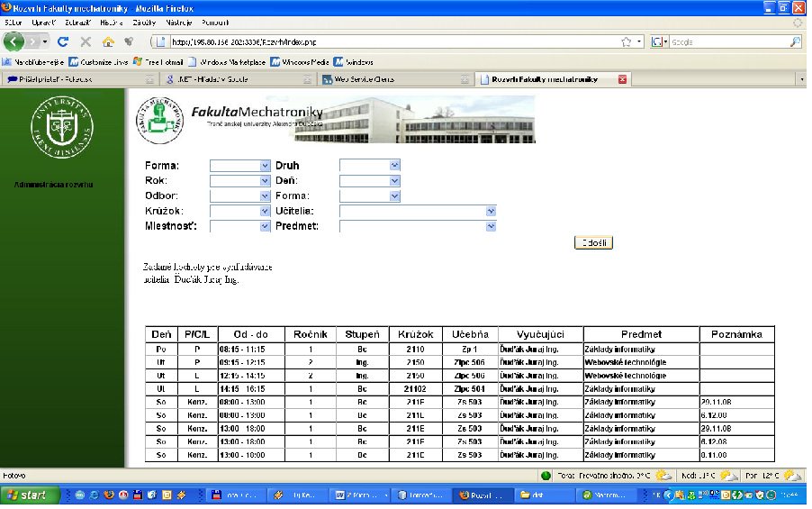Click the current weather forecast icon in status bar

663,475
